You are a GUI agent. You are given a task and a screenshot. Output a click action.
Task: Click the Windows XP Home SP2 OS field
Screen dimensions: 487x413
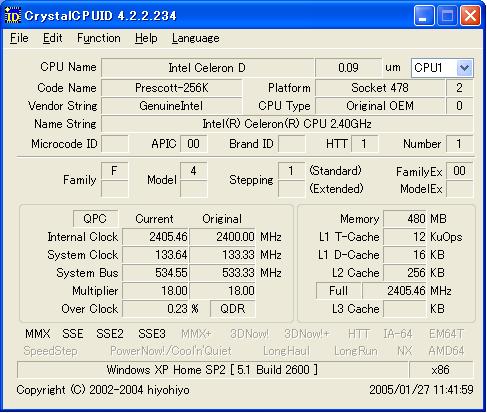213,370
